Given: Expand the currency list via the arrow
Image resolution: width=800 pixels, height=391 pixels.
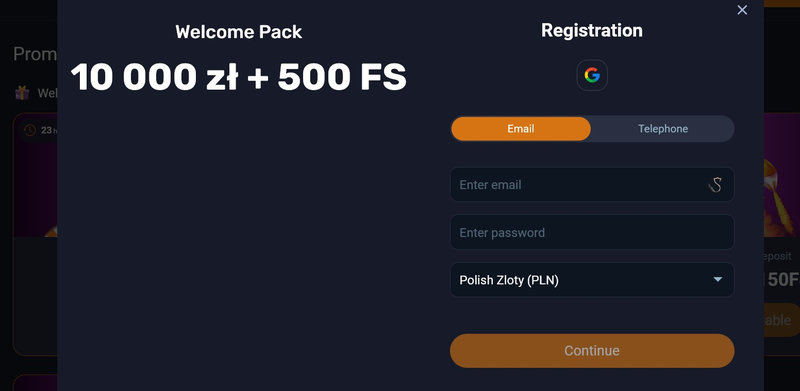Looking at the screenshot, I should coord(717,280).
